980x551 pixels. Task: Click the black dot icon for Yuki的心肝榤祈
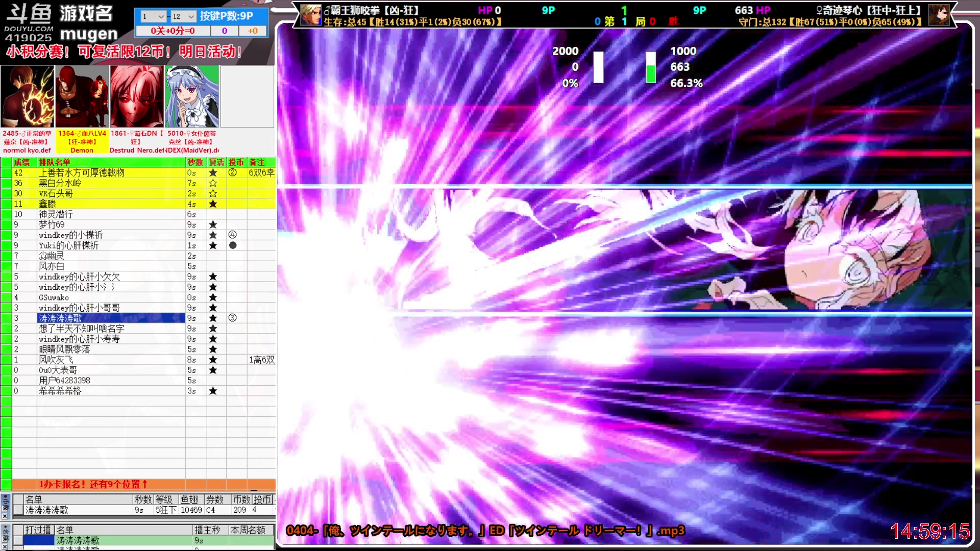pos(233,245)
